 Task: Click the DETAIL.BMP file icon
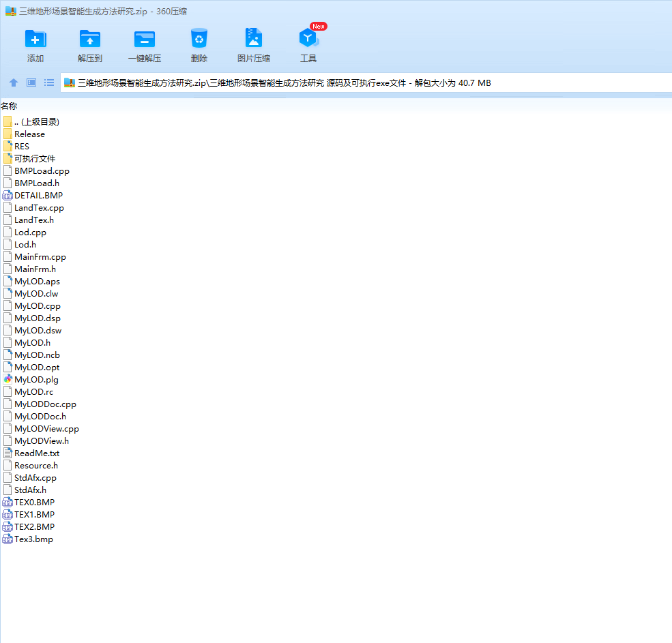(8, 196)
